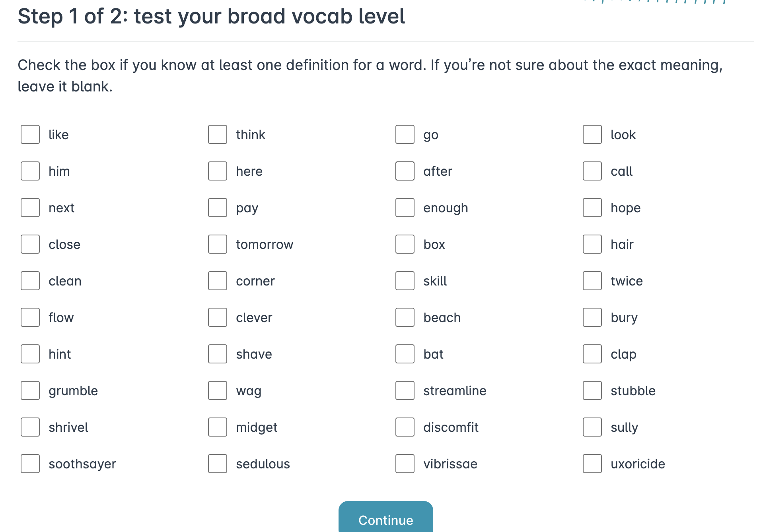Mark 'sedulous' as known

218,464
